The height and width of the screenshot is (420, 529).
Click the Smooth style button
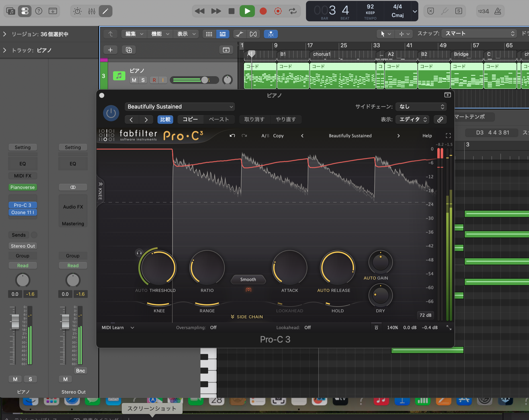click(248, 280)
